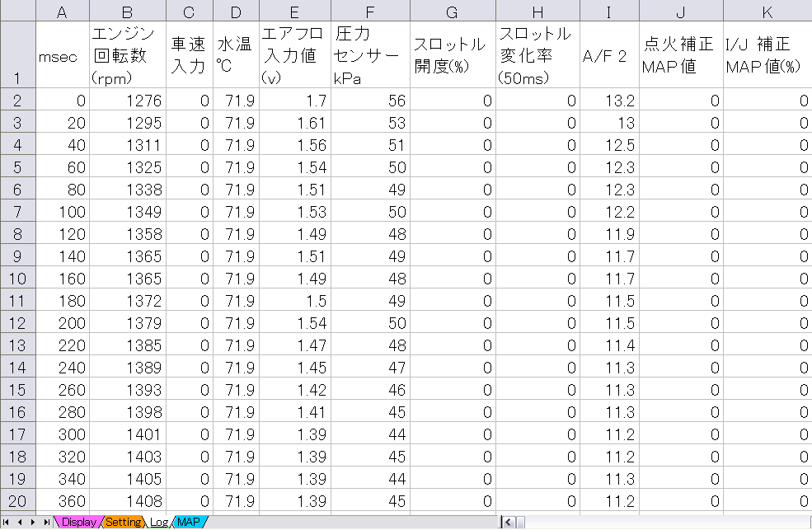Click the previous-sheet navigation arrow
The height and width of the screenshot is (530, 812).
18,522
